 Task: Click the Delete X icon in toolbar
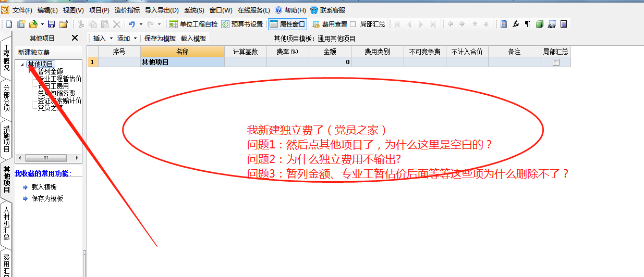(117, 24)
